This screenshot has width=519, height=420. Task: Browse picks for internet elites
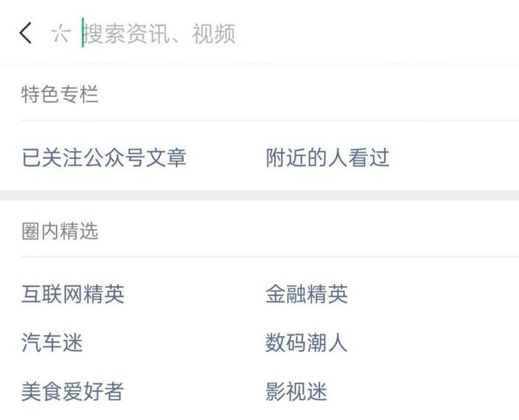pos(73,294)
